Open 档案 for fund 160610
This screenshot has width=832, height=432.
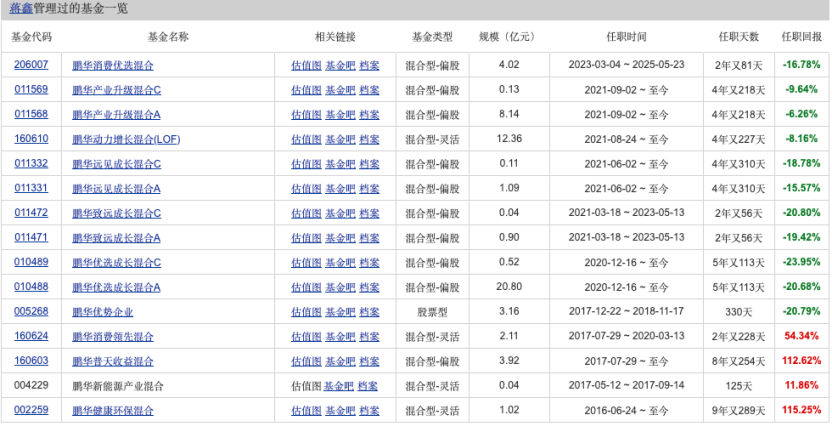(x=369, y=139)
